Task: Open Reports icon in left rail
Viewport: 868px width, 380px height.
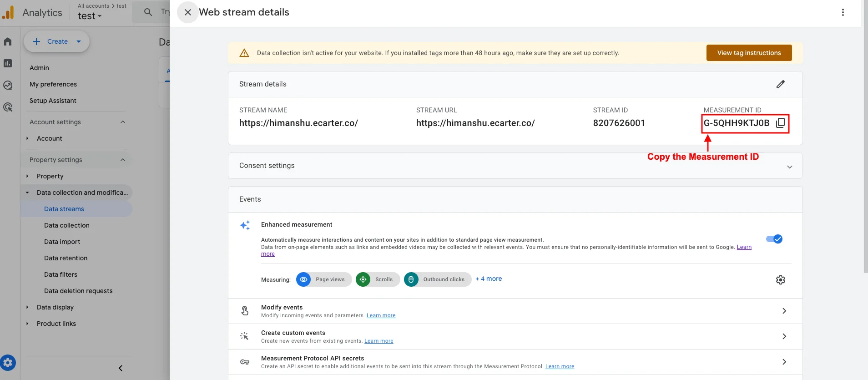Action: pyautogui.click(x=8, y=63)
